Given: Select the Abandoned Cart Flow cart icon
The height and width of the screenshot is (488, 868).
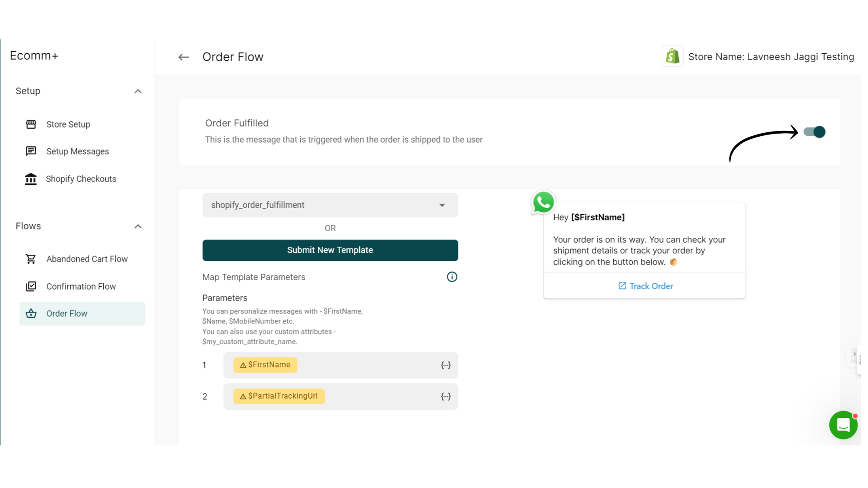Looking at the screenshot, I should pos(30,259).
